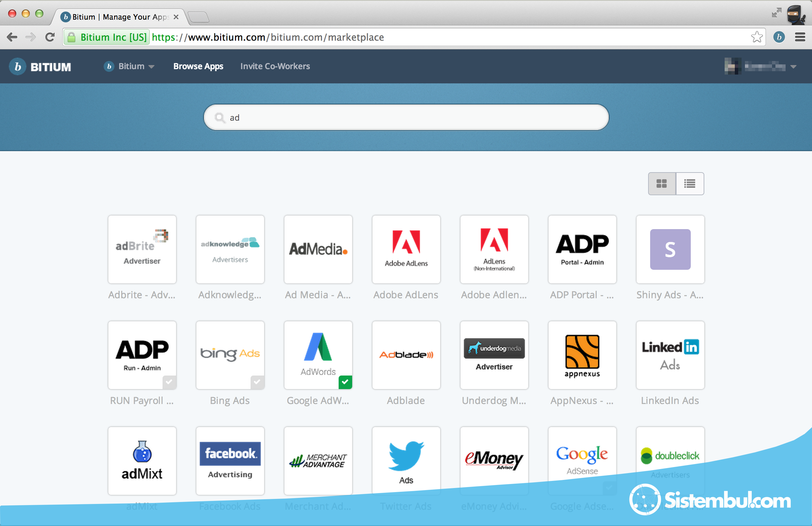The height and width of the screenshot is (526, 812).
Task: Click the browser forward button
Action: (x=31, y=37)
